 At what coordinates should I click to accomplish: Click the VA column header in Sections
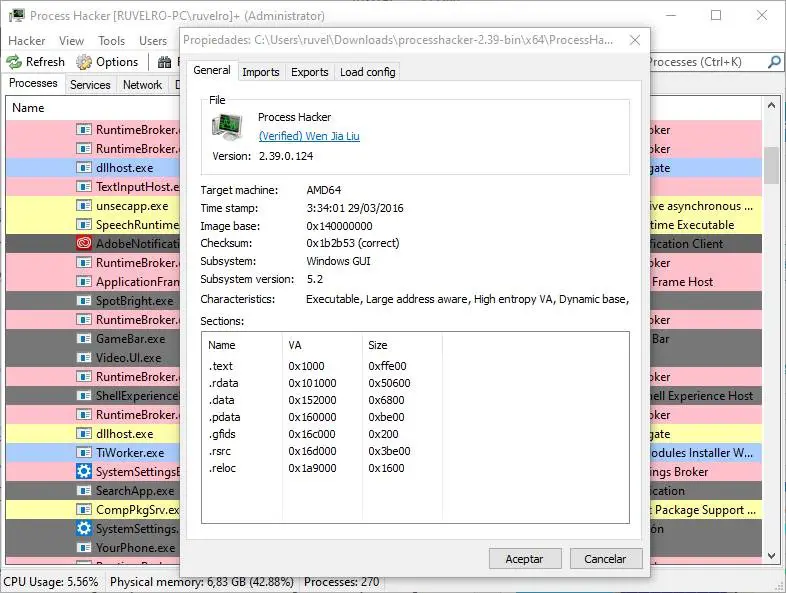(x=322, y=345)
